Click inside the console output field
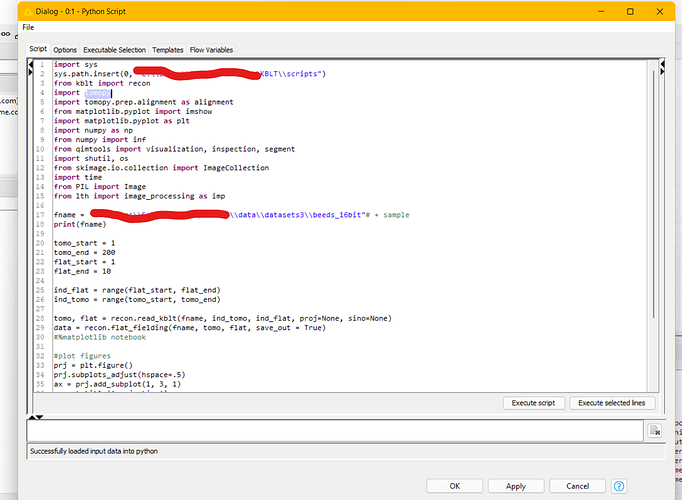 tap(335, 431)
